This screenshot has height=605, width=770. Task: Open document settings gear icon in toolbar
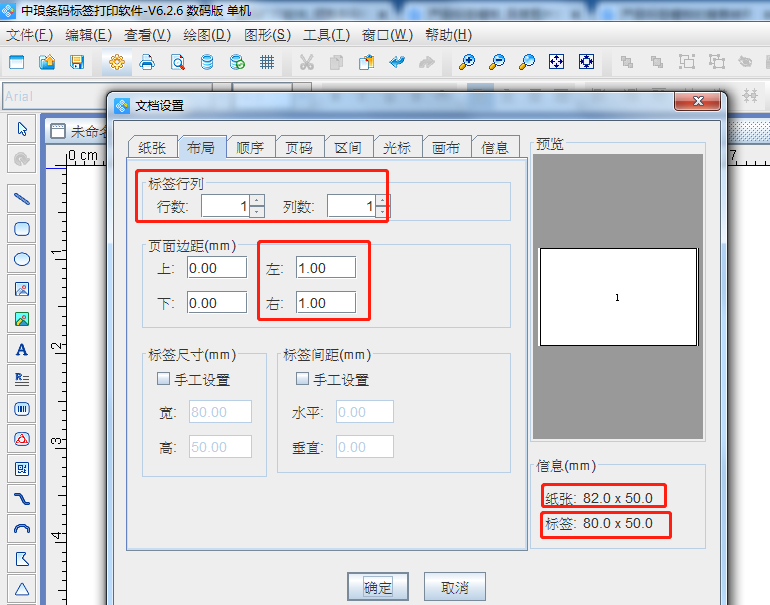click(117, 62)
